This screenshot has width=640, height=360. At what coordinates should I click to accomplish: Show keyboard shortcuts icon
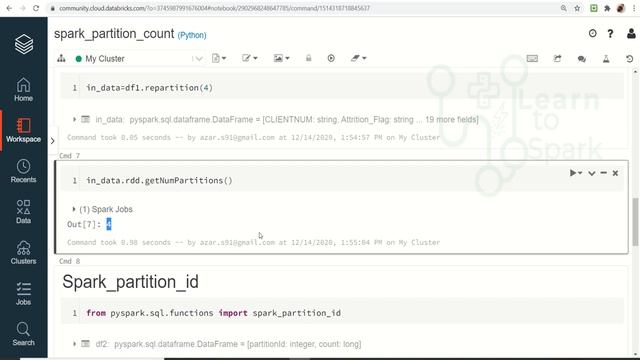(x=532, y=59)
